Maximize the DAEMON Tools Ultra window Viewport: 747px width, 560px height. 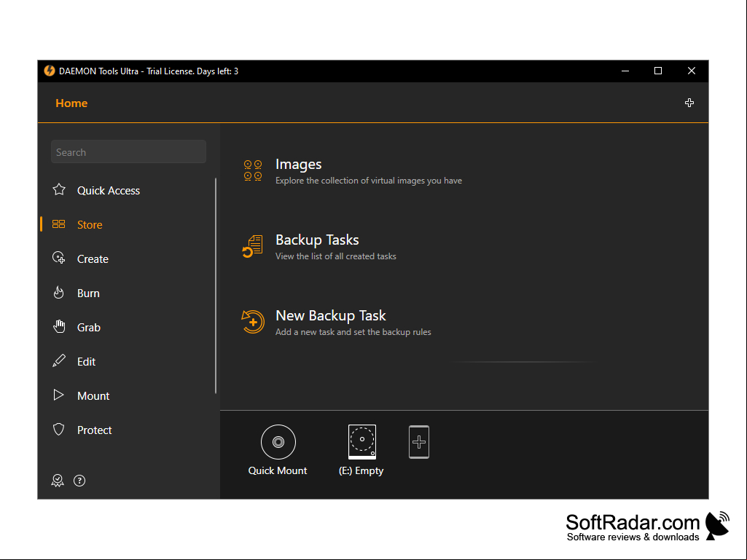(658, 71)
